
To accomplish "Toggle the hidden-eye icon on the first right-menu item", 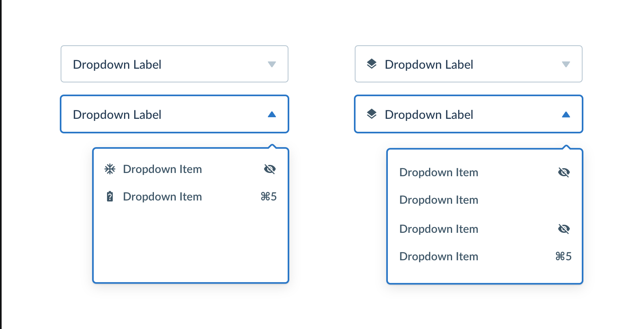I will 564,172.
